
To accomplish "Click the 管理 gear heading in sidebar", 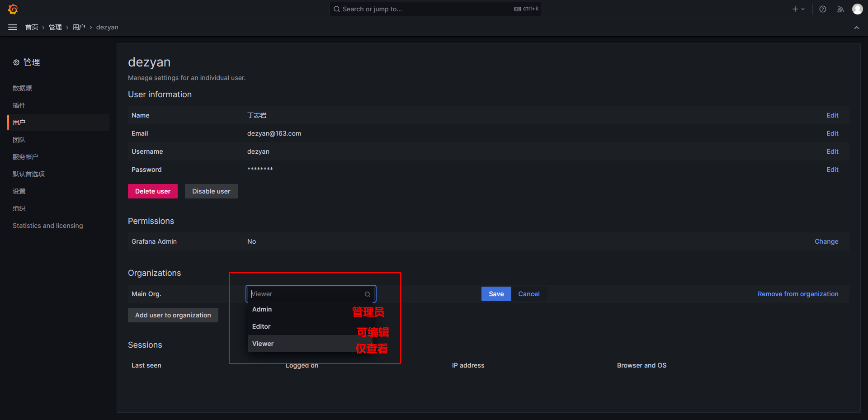I will click(27, 62).
